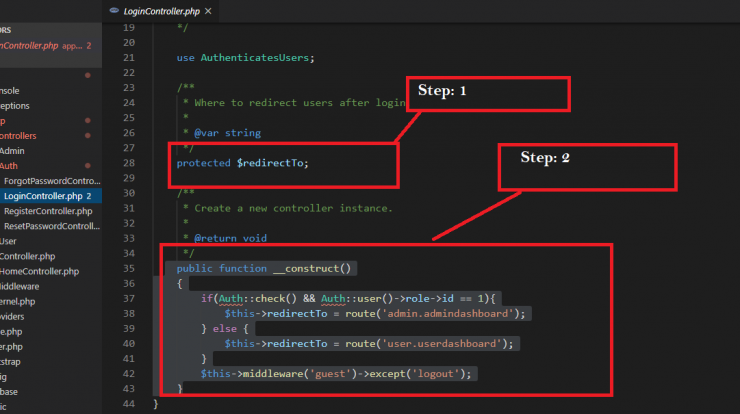Open RegisterController.php from the sidebar
Viewport: 740px width, 414px height.
[x=48, y=211]
